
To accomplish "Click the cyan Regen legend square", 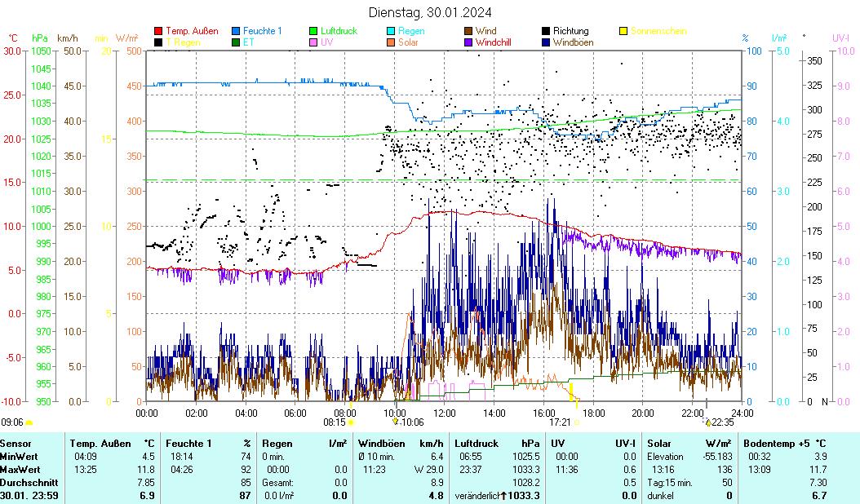I will (392, 31).
